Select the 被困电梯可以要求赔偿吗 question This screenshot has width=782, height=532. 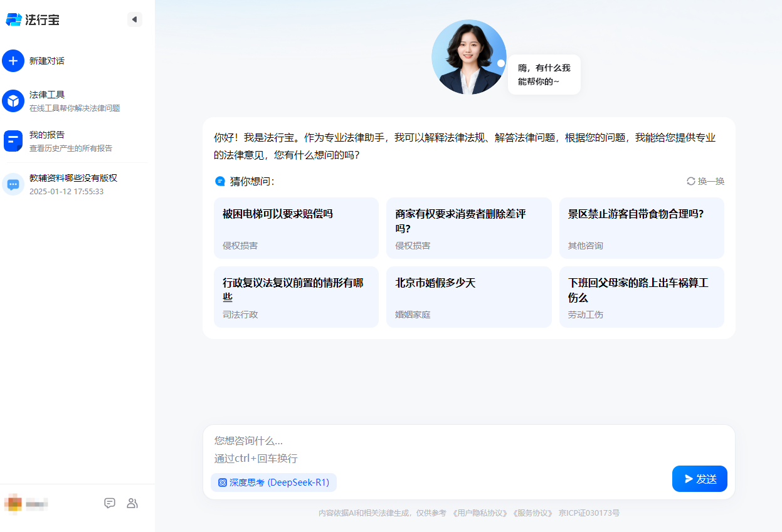coord(296,227)
